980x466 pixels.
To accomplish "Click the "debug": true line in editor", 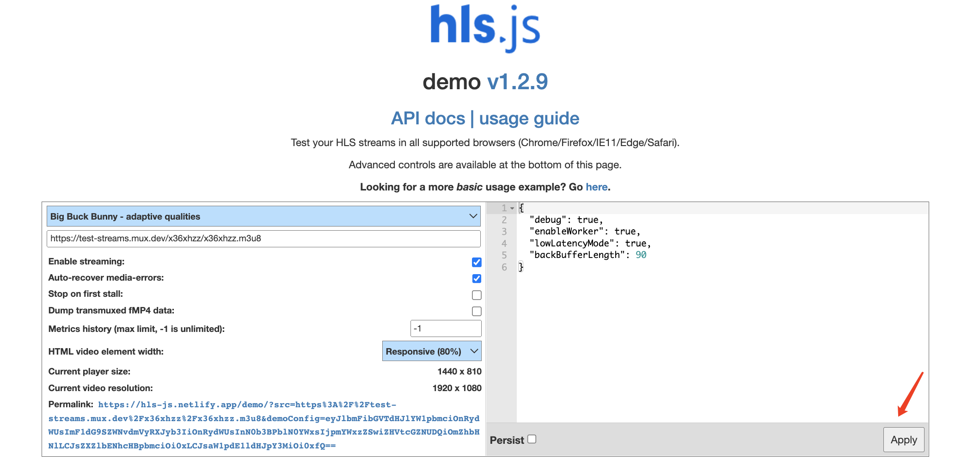I will (566, 220).
